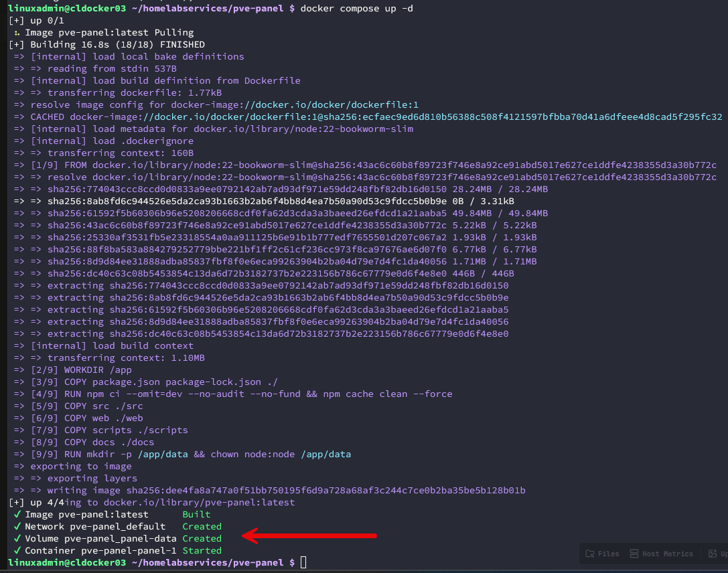Click 'transferring context: 1.10MB' line
The image size is (728, 573).
click(x=109, y=358)
